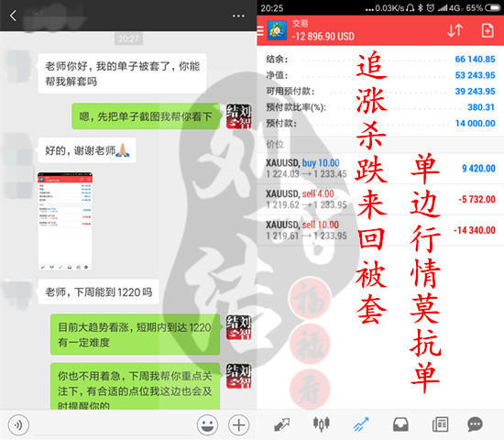Image resolution: width=504 pixels, height=440 pixels.
Task: Tap the headphones icon in status bar
Action: pyautogui.click(x=410, y=7)
